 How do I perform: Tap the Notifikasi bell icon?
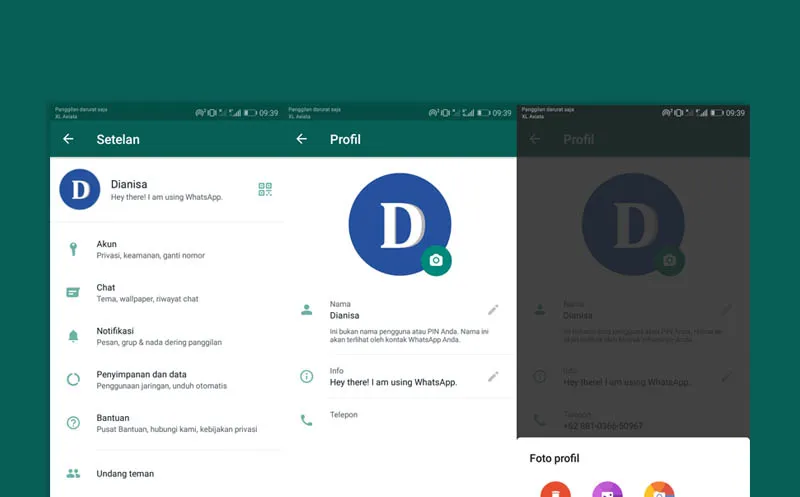click(73, 336)
